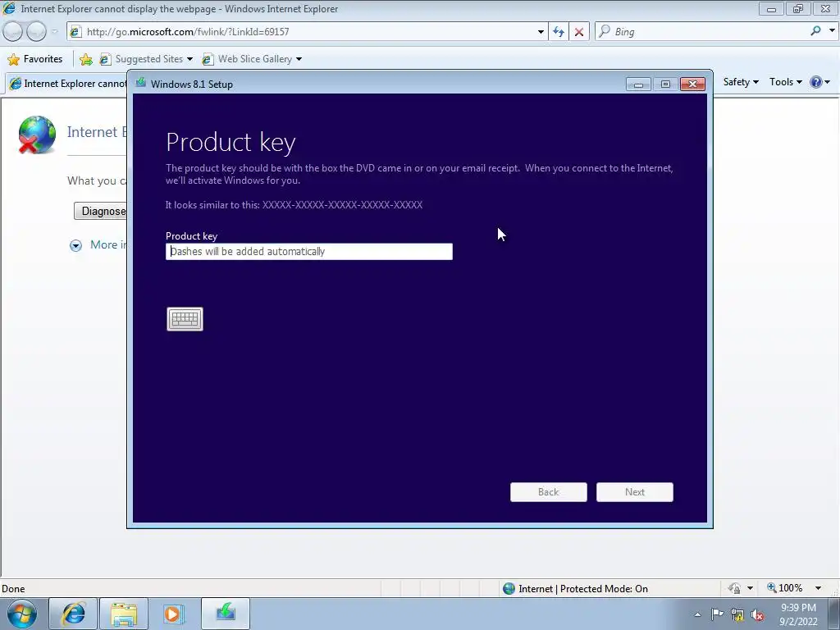Image resolution: width=840 pixels, height=630 pixels.
Task: Click the Internet Protected Mode status
Action: 576,589
